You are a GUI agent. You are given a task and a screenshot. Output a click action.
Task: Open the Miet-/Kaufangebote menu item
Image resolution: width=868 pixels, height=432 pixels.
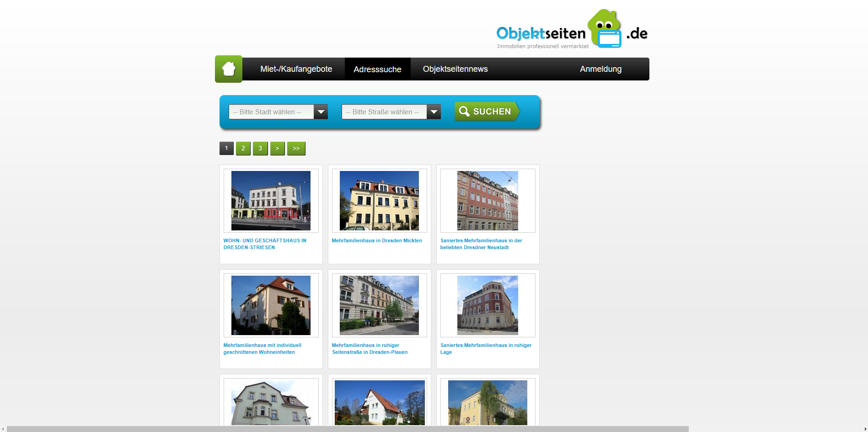296,69
